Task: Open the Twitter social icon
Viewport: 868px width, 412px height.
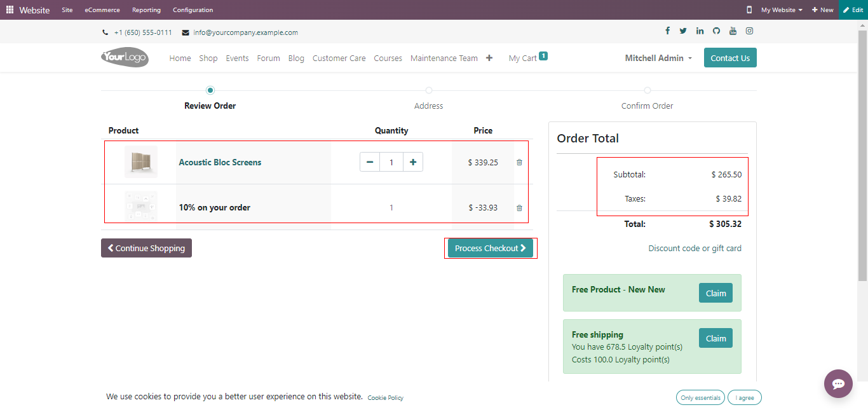Action: tap(683, 31)
